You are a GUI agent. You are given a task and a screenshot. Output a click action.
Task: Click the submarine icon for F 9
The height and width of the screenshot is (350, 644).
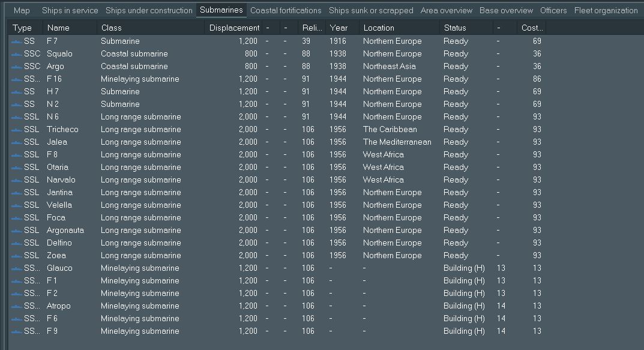16,331
